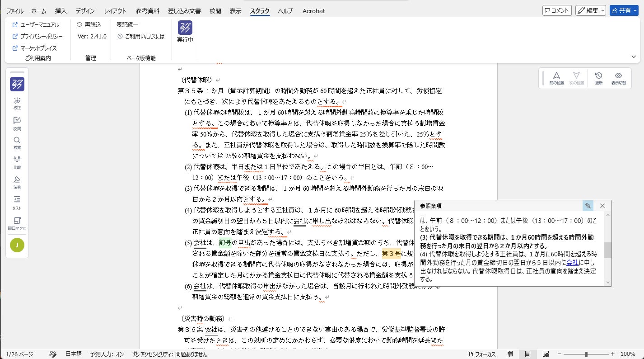Open the 共有 share dropdown
The width and height of the screenshot is (644, 359).
[625, 10]
